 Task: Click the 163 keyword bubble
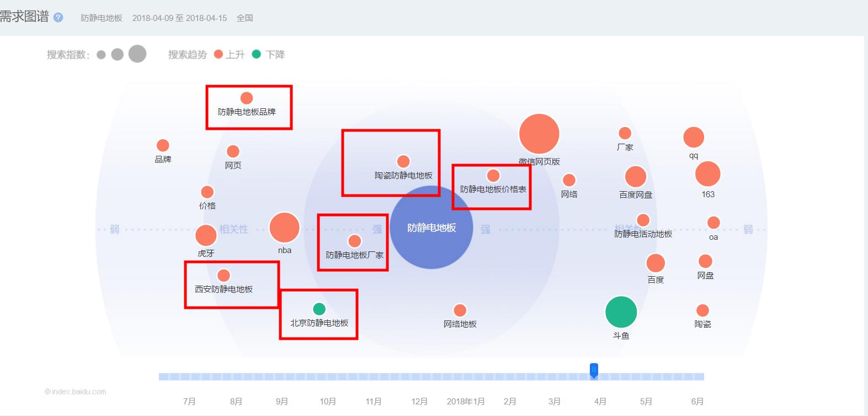coord(708,174)
